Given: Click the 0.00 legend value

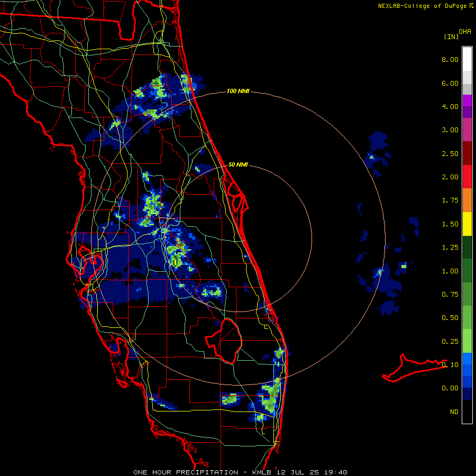Looking at the screenshot, I should tap(450, 388).
